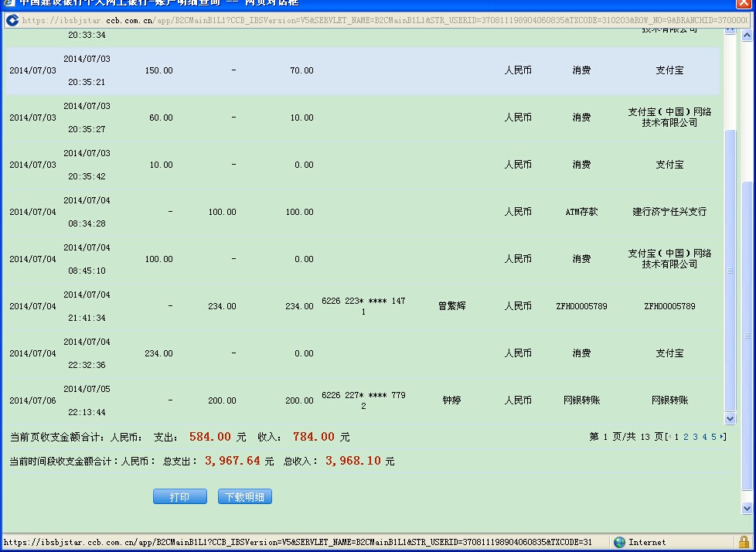Navigate to page 5 of results
Screen dimensions: 756x552
click(713, 437)
